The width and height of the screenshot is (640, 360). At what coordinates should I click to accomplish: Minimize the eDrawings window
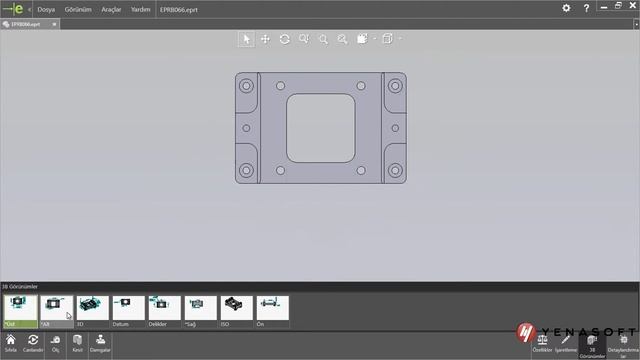pos(604,7)
